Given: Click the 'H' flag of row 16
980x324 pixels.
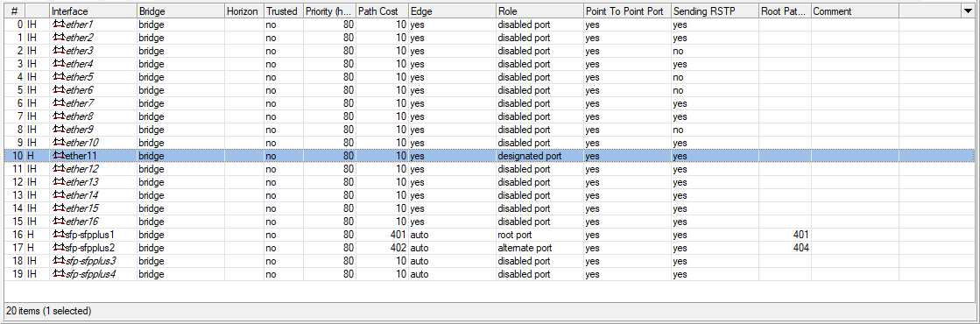Looking at the screenshot, I should tap(31, 235).
